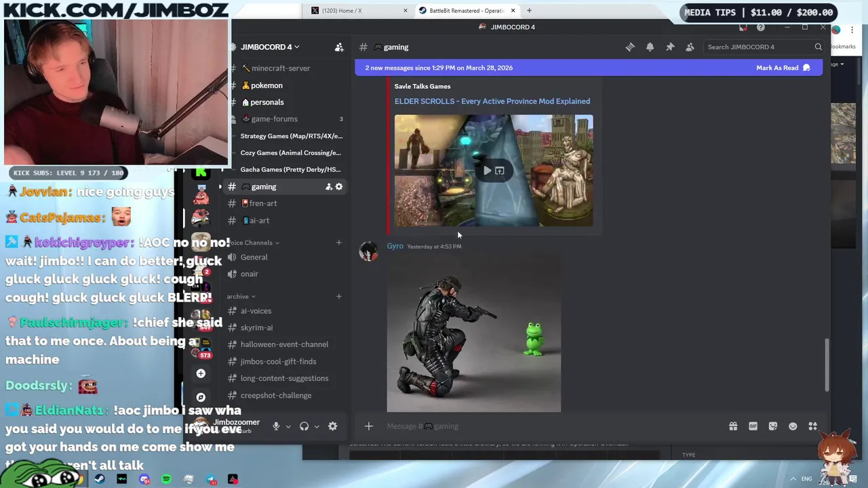Open a new browser tab with plus
868x488 pixels.
pos(529,10)
